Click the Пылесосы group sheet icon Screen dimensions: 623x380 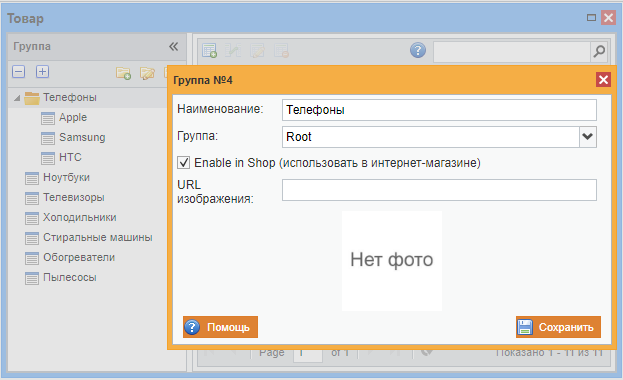pos(32,278)
